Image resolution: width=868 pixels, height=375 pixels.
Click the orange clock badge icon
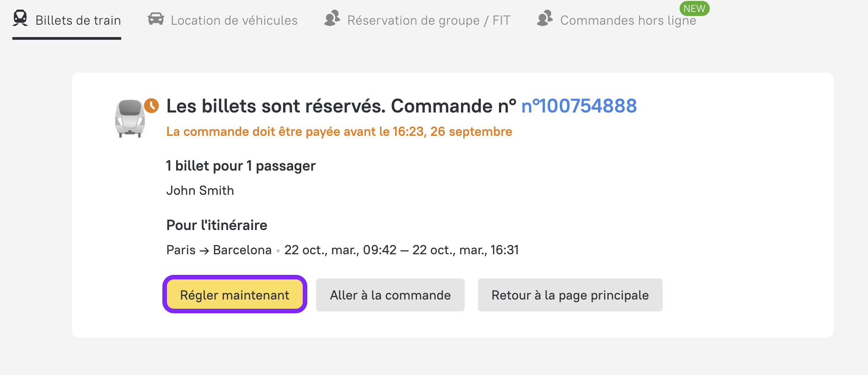(x=151, y=106)
